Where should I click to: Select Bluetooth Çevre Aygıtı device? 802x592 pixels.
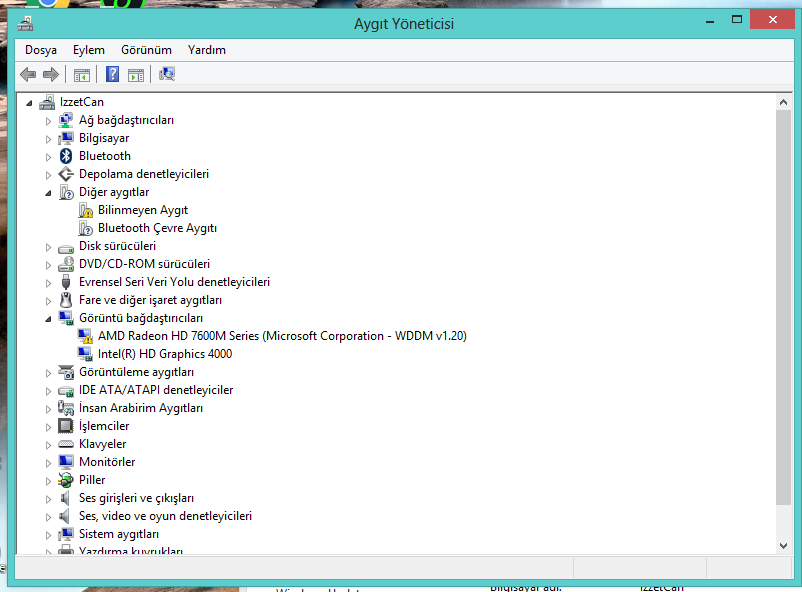[x=157, y=228]
